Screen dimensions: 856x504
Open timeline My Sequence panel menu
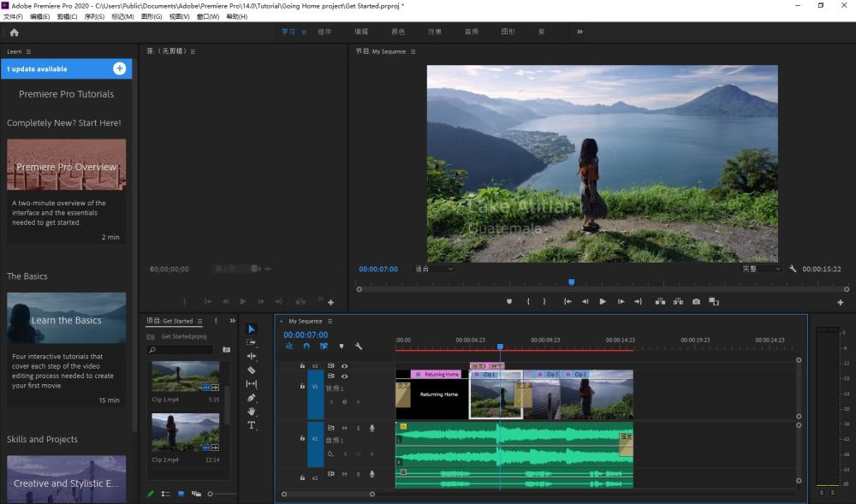point(330,321)
